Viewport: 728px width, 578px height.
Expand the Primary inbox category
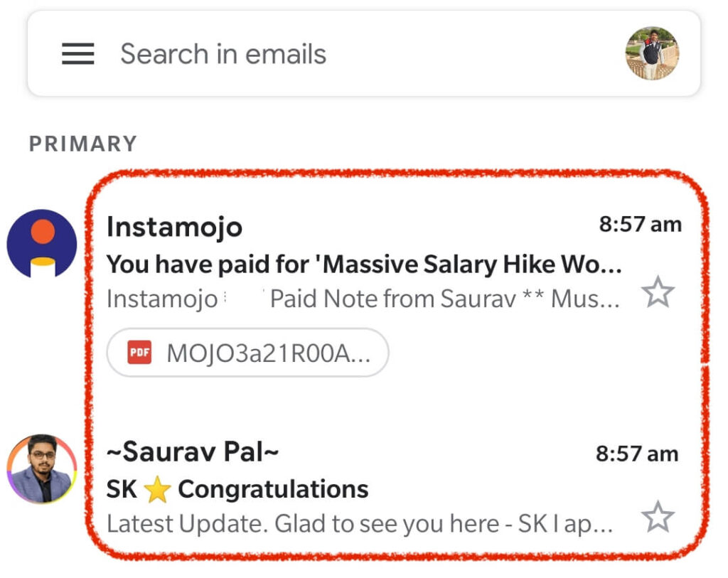[x=84, y=144]
